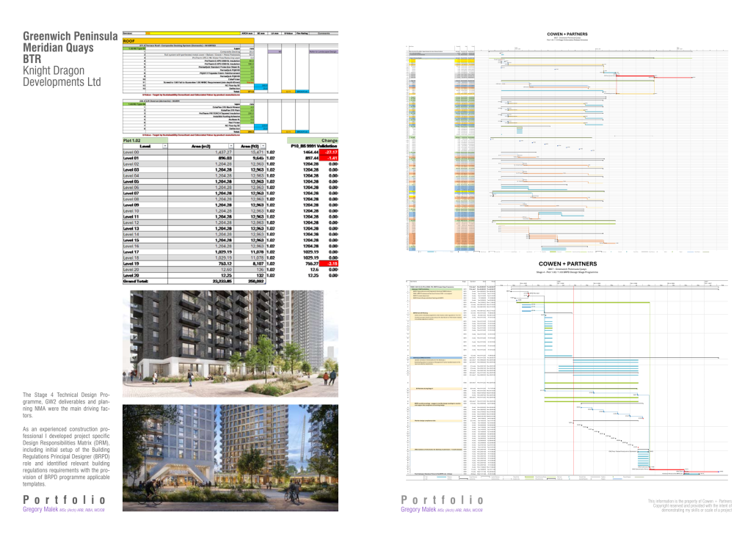Click the 'Portfolio' heading on the left page
This screenshot has width=756, height=534.
click(64, 500)
